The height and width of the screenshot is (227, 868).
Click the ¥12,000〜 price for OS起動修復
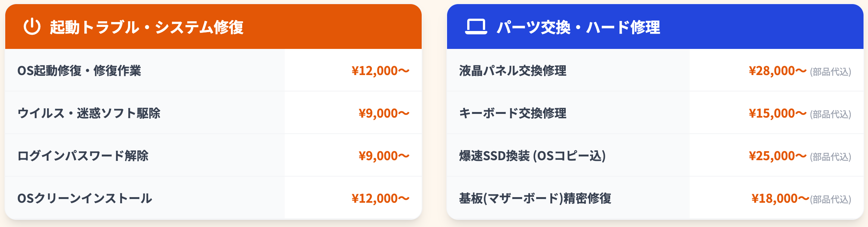pos(380,71)
